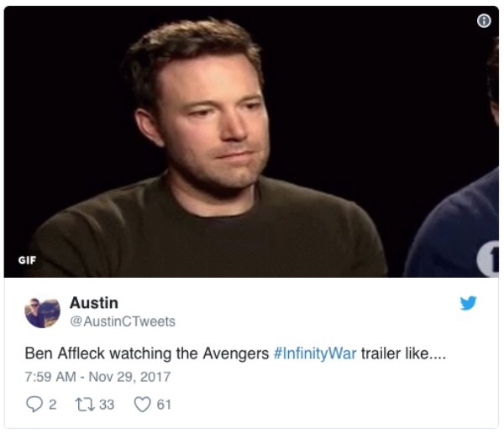
Task: Open the 7:59 AM timestamp link
Action: click(50, 377)
